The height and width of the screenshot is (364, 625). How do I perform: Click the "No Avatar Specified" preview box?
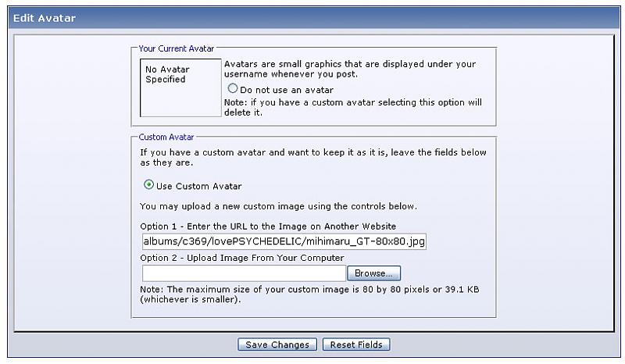click(180, 87)
